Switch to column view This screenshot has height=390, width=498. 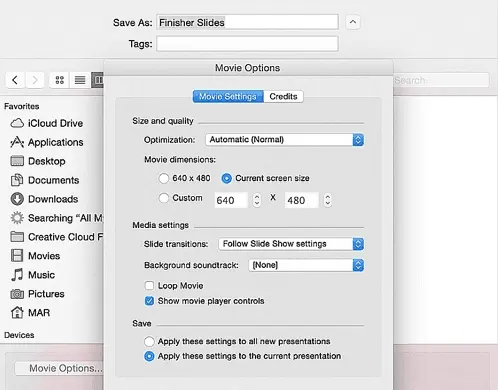click(98, 80)
